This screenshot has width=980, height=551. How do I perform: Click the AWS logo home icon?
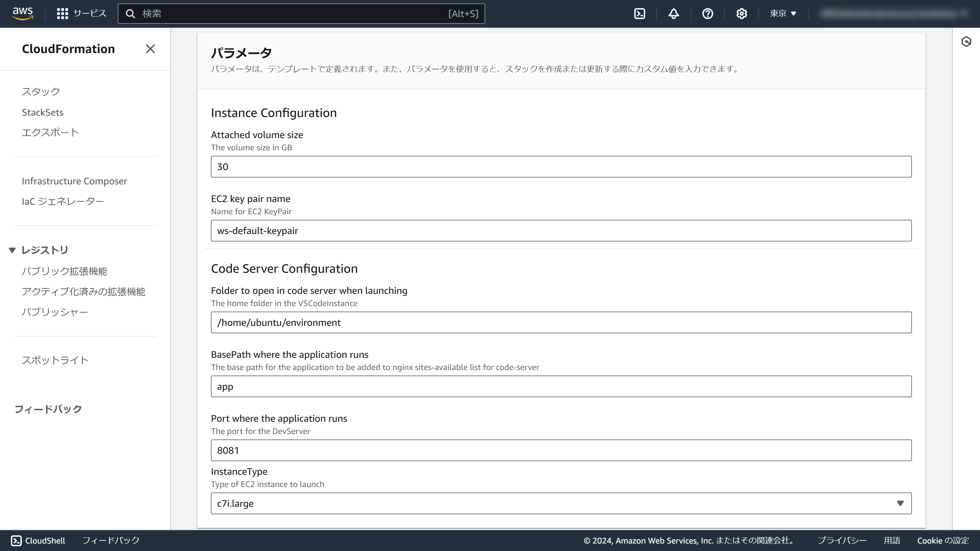(23, 13)
